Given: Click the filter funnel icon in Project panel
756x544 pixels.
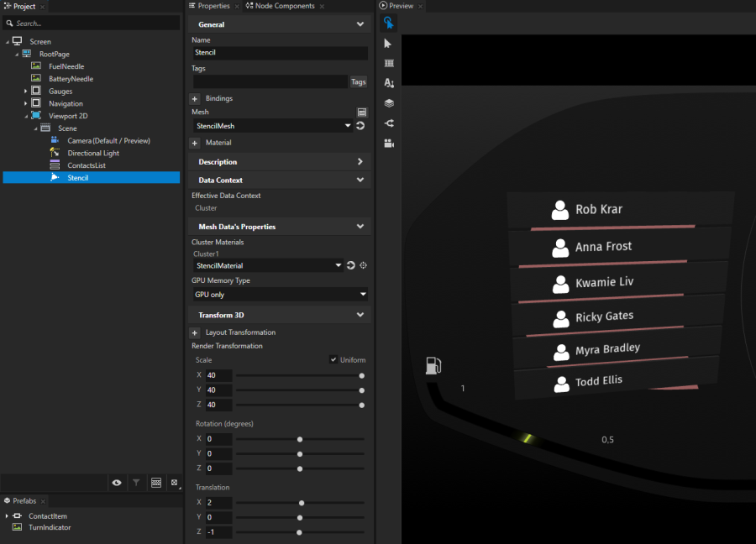Looking at the screenshot, I should 136,483.
